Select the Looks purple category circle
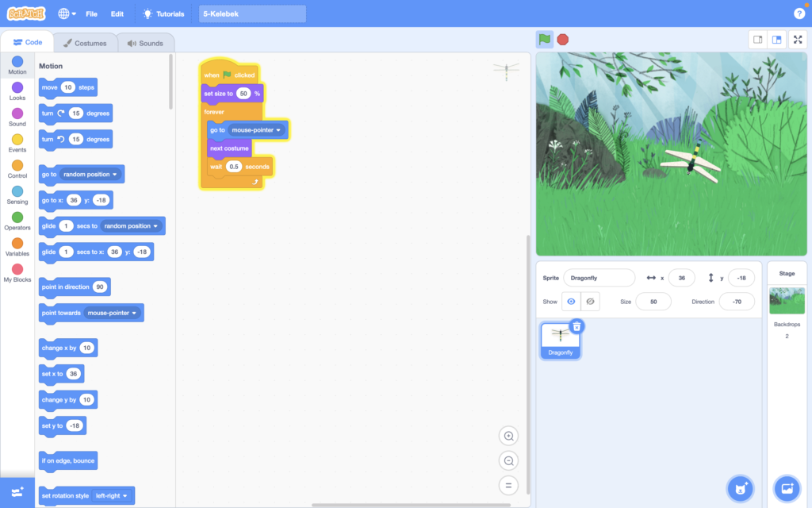This screenshot has height=508, width=812. [x=17, y=88]
